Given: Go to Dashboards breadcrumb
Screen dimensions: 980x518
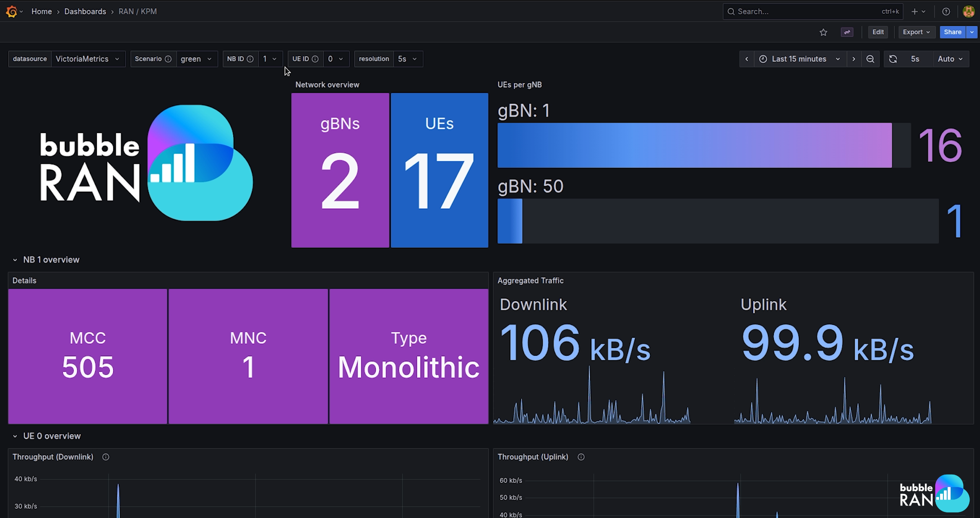Looking at the screenshot, I should pos(85,12).
